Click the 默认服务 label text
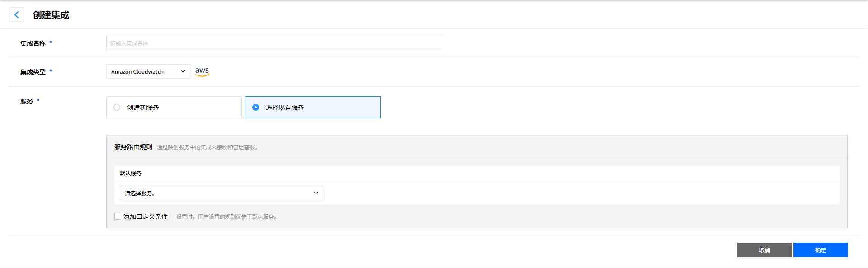Screen dimensions: 868x268 click(131, 173)
